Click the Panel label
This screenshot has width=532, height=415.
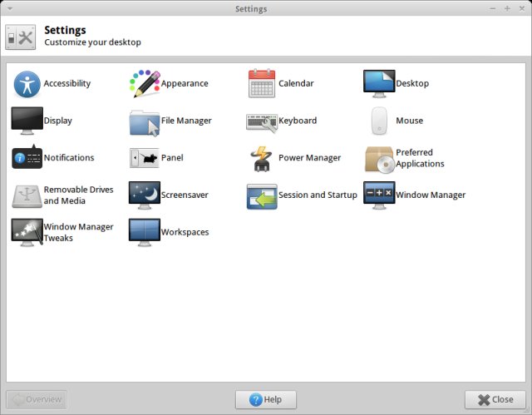pos(172,158)
